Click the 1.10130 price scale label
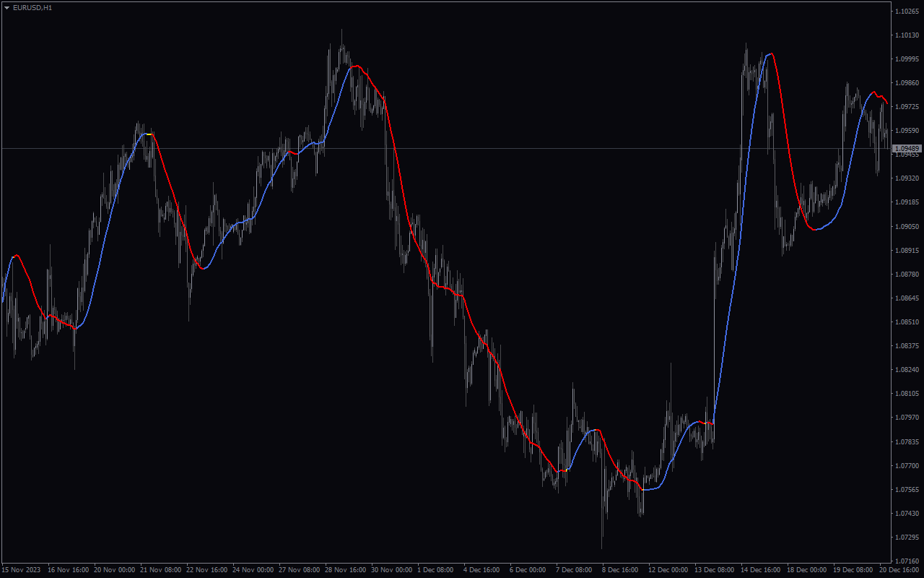The width and height of the screenshot is (924, 578). (x=907, y=35)
